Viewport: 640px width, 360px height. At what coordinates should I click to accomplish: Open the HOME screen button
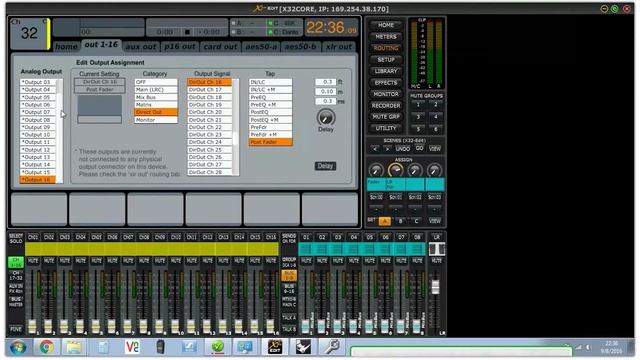(x=386, y=25)
